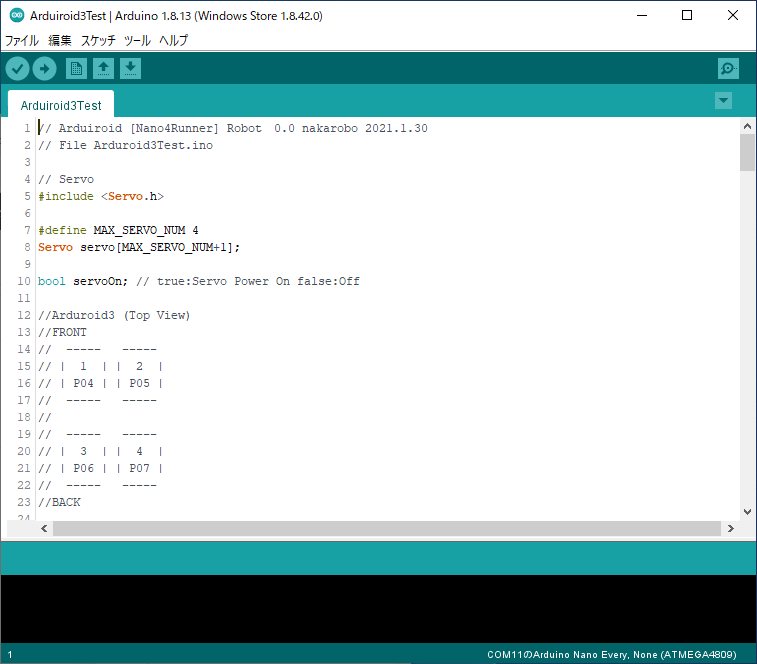This screenshot has height=664, width=757.
Task: Maximize the Arduino IDE window
Action: pos(687,15)
